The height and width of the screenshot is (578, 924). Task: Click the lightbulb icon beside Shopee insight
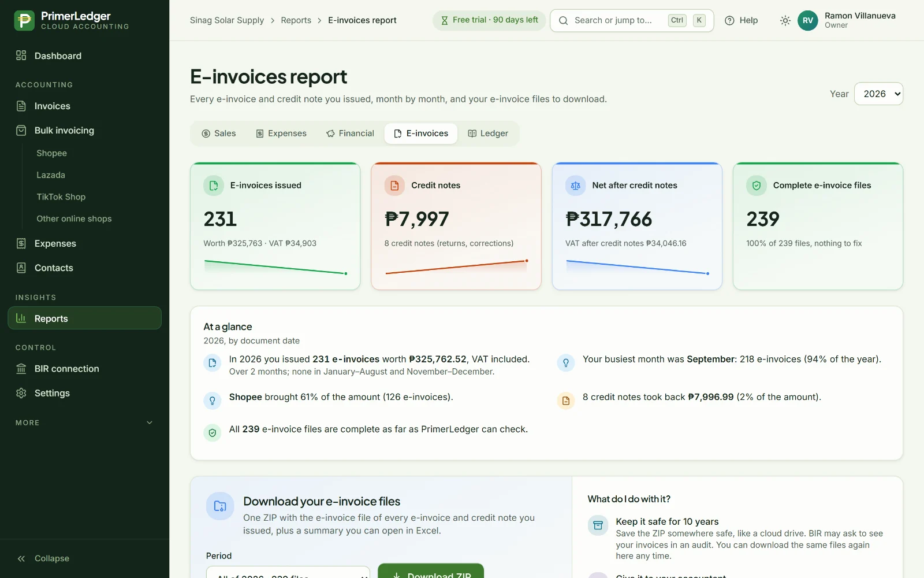pos(213,401)
